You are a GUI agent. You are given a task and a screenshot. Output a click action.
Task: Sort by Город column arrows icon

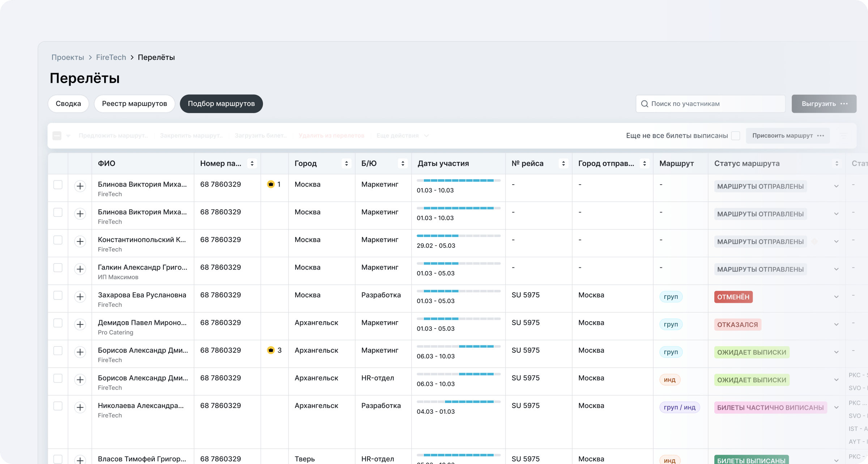coord(346,163)
